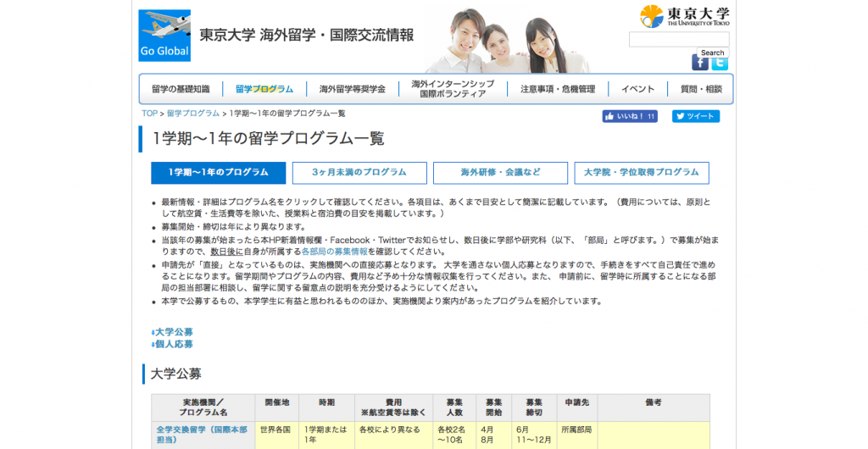Open 海外インターンシップ 国際ボランティア menu
Image resolution: width=868 pixels, height=449 pixels.
pos(453,89)
